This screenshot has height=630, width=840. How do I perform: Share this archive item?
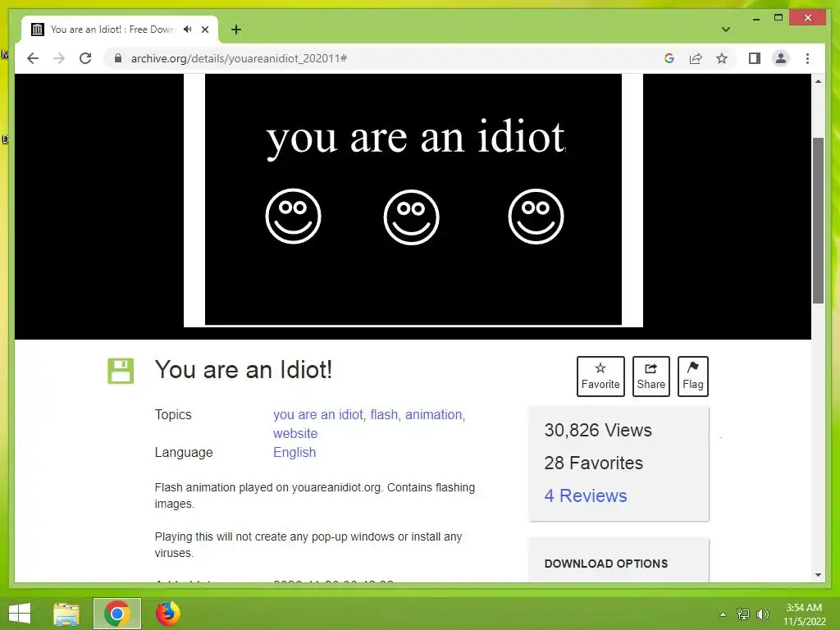click(651, 376)
